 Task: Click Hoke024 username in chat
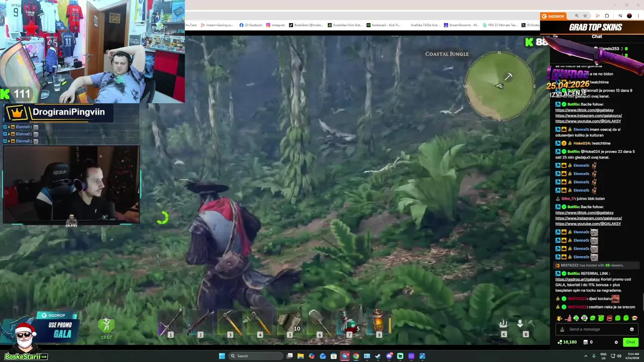click(581, 143)
